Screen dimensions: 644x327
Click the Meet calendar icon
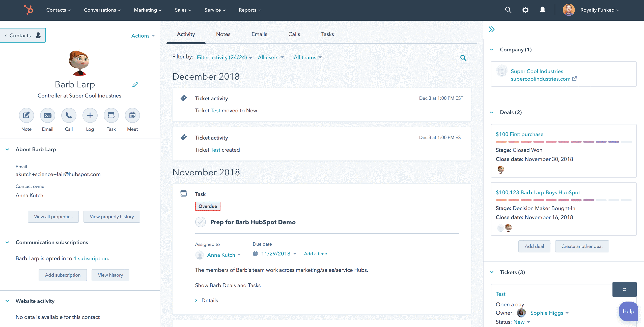coord(132,115)
